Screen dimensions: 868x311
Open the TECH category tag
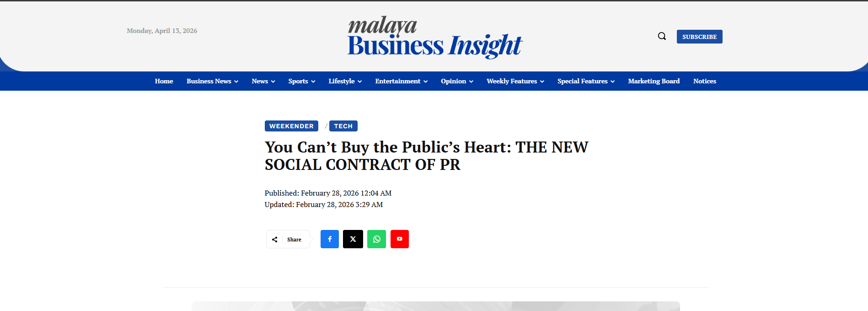pos(343,126)
